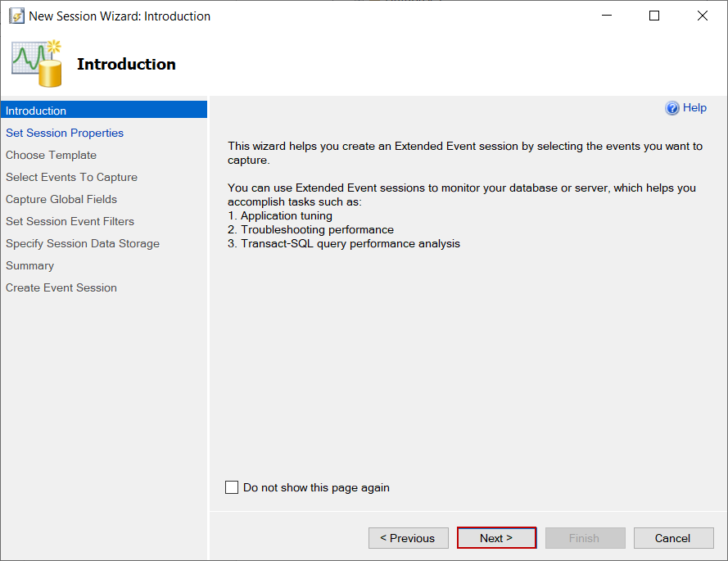This screenshot has width=728, height=561.
Task: Enable 'Do not show this page again'
Action: pyautogui.click(x=232, y=487)
